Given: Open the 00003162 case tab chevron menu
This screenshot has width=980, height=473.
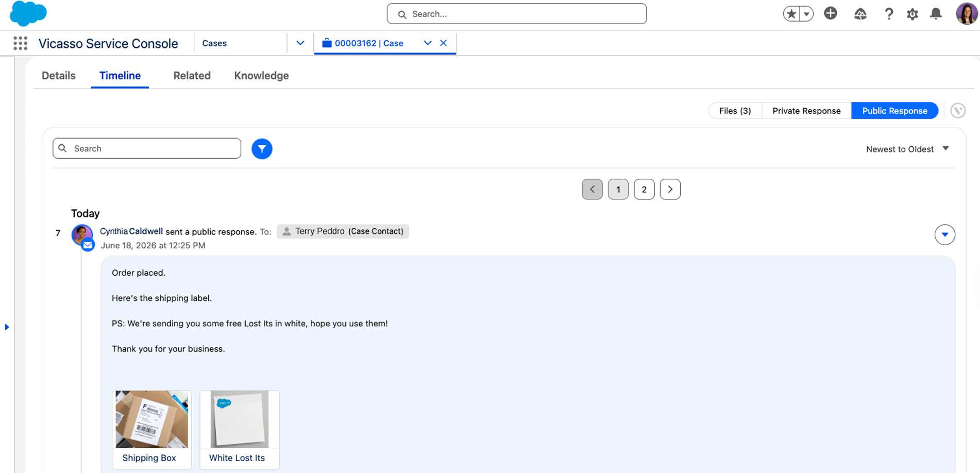Looking at the screenshot, I should (x=428, y=43).
